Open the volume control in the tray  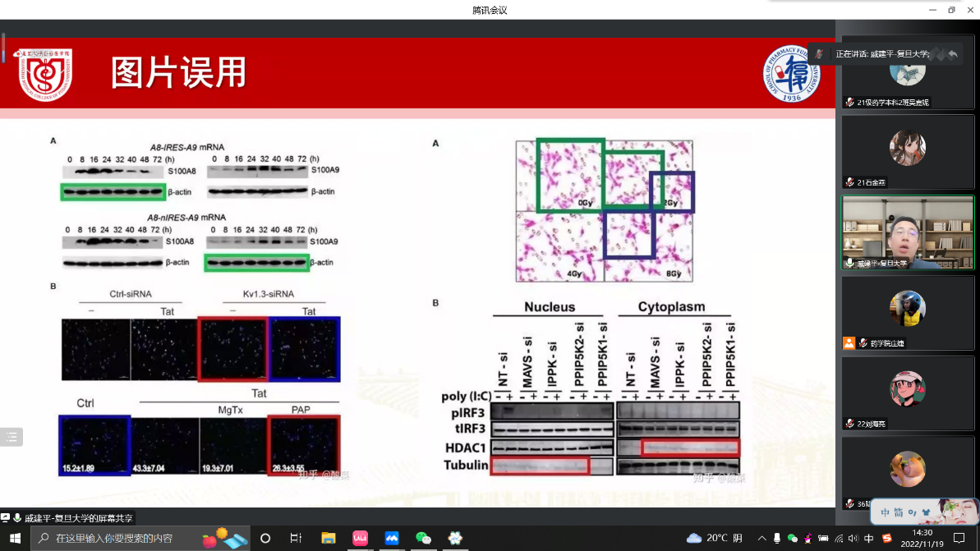(853, 538)
